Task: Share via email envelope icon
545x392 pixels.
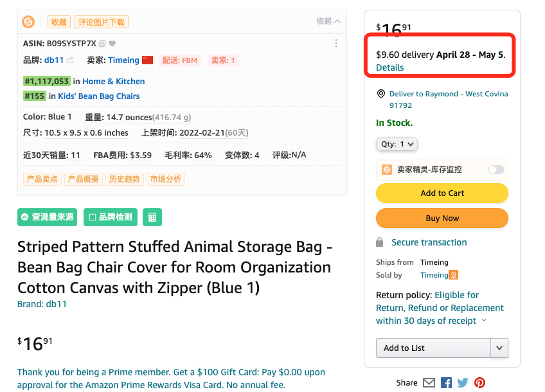Action: 429,383
